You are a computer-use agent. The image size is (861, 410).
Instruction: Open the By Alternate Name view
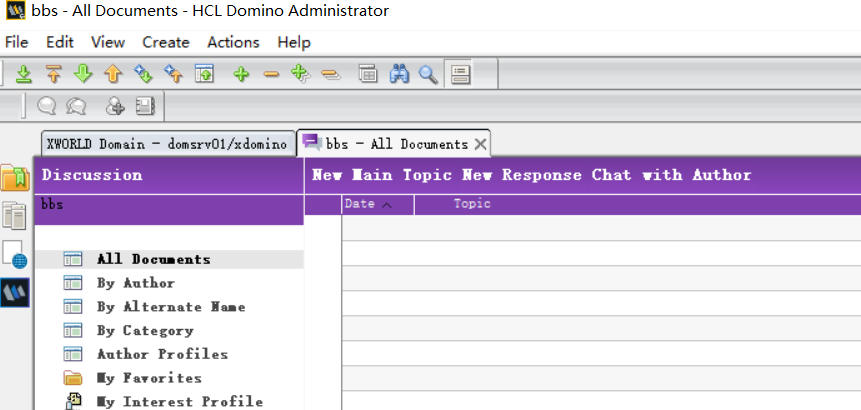point(171,307)
